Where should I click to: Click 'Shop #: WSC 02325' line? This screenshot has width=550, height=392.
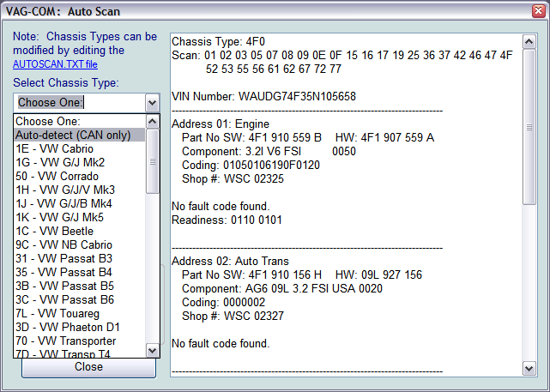point(233,178)
